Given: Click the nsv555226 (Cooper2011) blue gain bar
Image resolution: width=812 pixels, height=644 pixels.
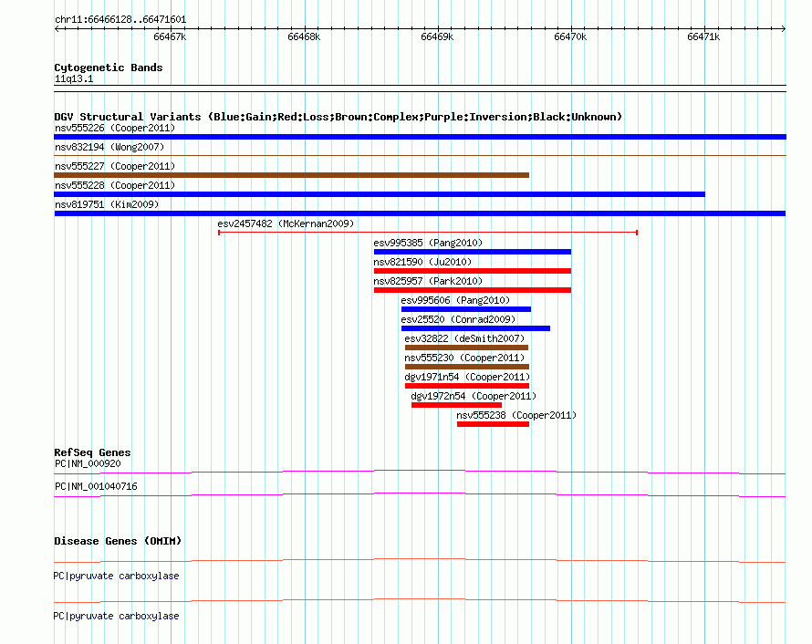Looking at the screenshot, I should pyautogui.click(x=420, y=137).
